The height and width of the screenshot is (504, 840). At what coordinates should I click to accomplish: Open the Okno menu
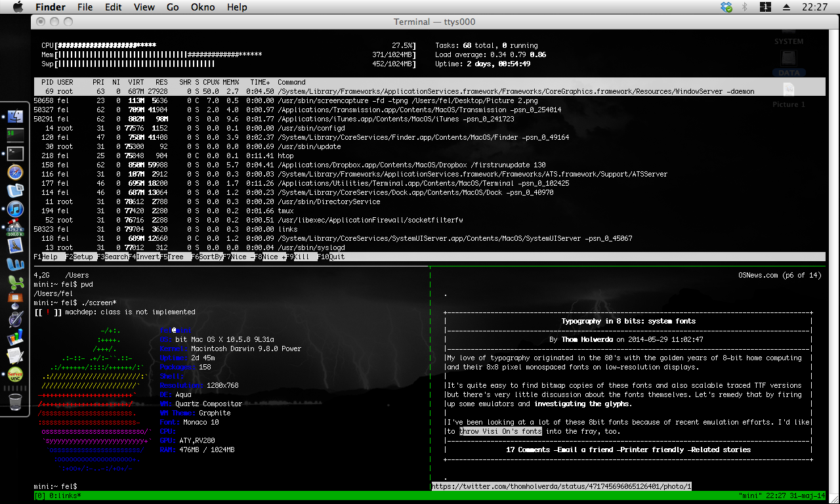(x=203, y=7)
